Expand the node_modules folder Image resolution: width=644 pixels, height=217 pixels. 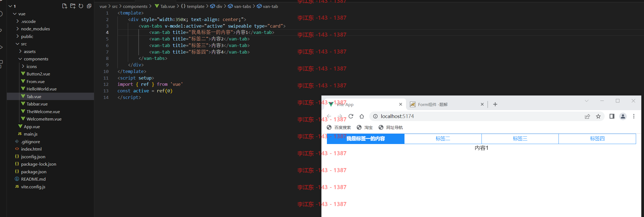point(17,29)
